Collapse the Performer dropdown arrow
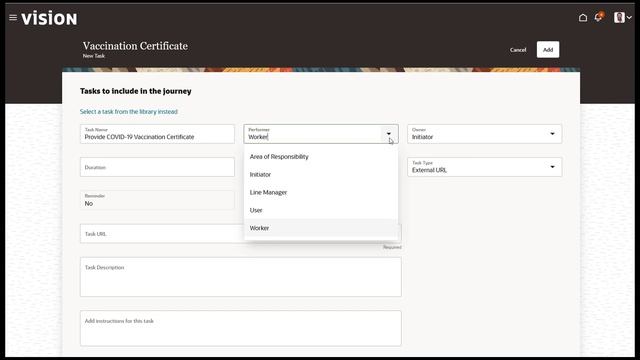This screenshot has width=640, height=360. pyautogui.click(x=389, y=134)
